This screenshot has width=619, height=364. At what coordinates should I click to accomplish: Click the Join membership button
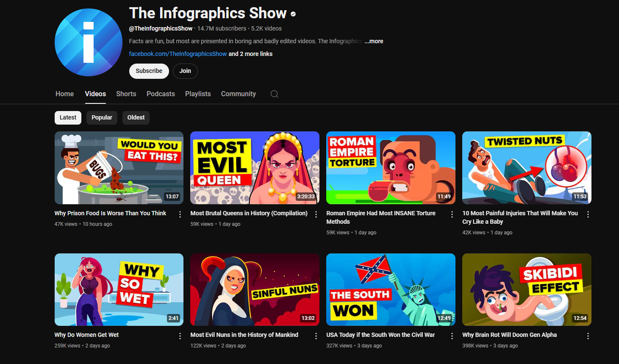coord(185,71)
